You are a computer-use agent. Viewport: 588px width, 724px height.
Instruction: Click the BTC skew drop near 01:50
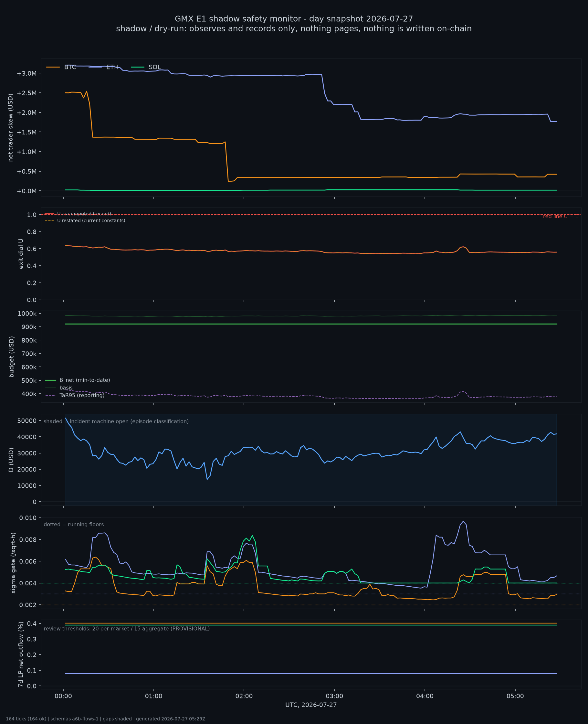coord(227,162)
